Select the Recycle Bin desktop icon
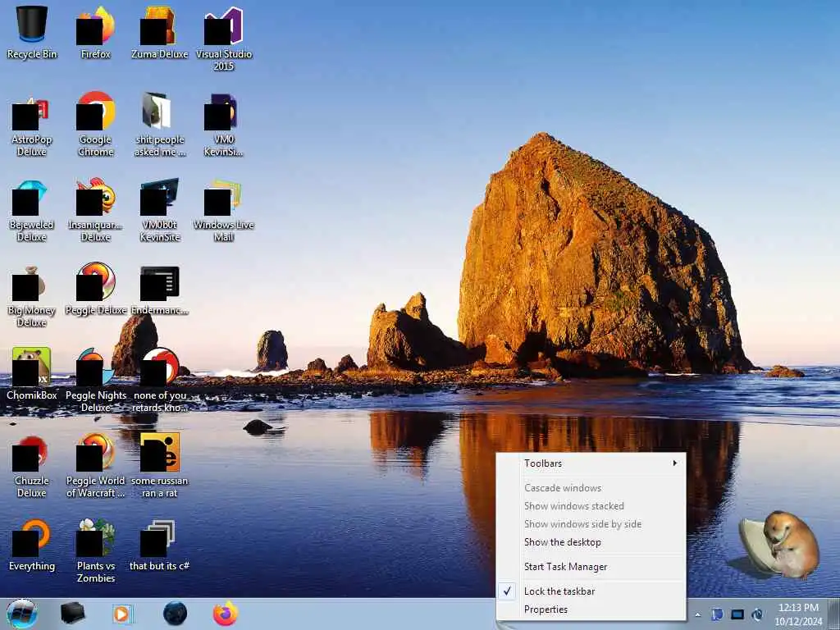Image resolution: width=840 pixels, height=630 pixels. coord(32,32)
